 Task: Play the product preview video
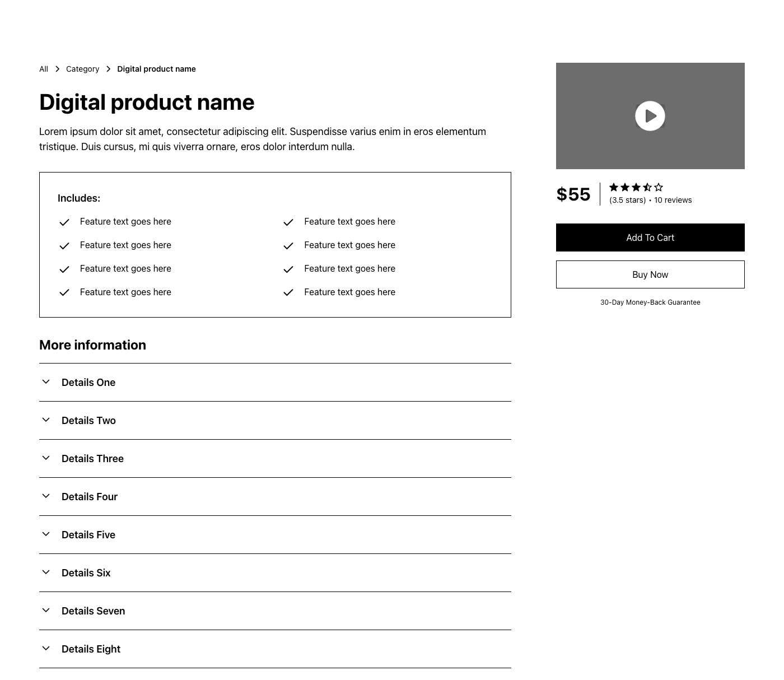click(x=650, y=116)
